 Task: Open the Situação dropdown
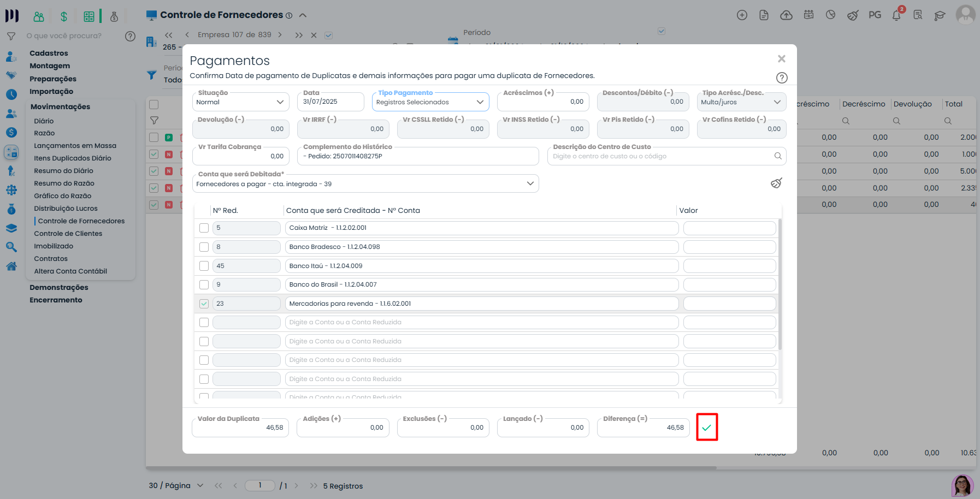click(x=240, y=102)
